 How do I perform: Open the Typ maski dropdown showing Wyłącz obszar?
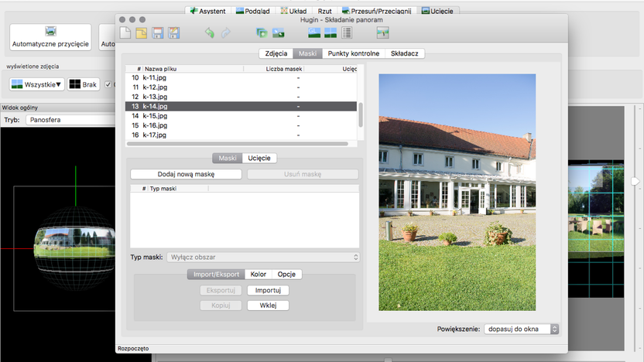[263, 258]
